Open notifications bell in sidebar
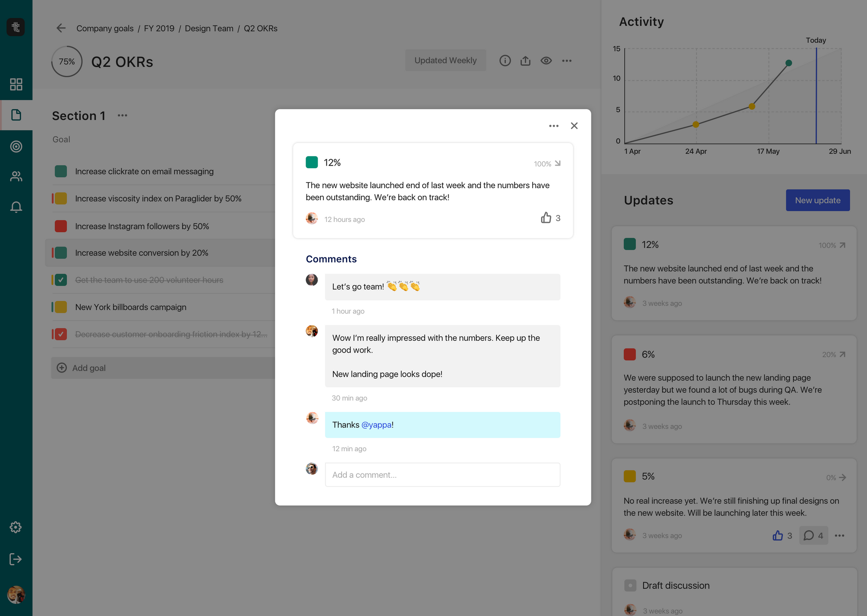The image size is (867, 616). (x=16, y=207)
